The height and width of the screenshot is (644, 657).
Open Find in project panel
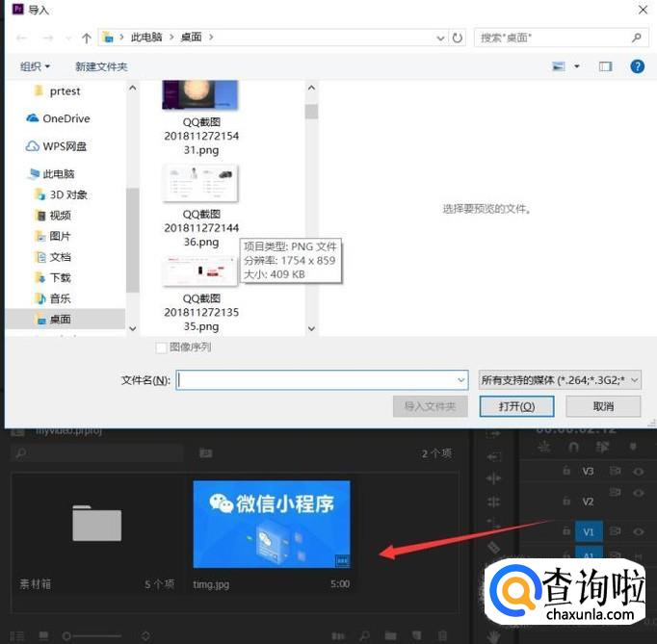click(x=364, y=636)
